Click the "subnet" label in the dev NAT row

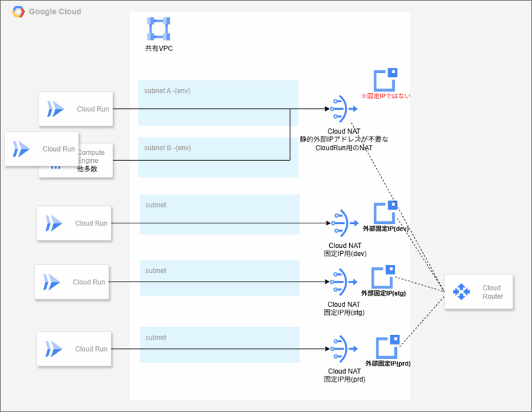coord(156,205)
